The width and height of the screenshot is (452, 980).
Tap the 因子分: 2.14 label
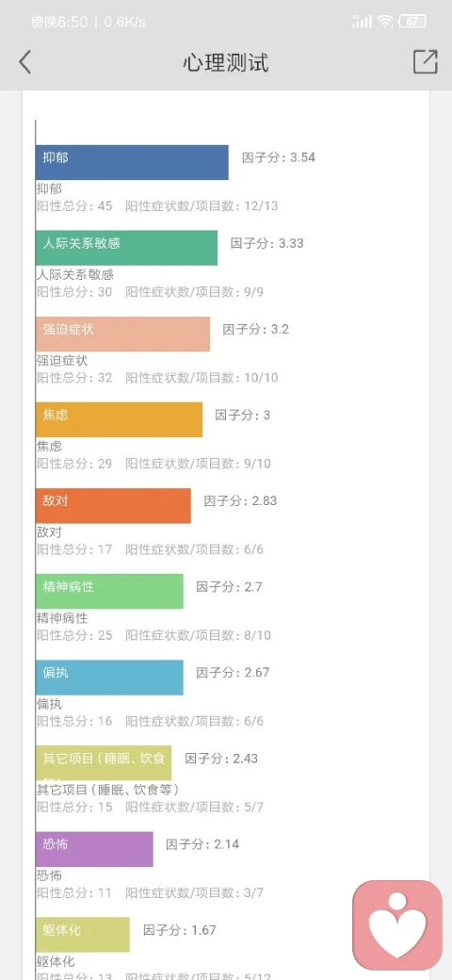click(x=202, y=844)
